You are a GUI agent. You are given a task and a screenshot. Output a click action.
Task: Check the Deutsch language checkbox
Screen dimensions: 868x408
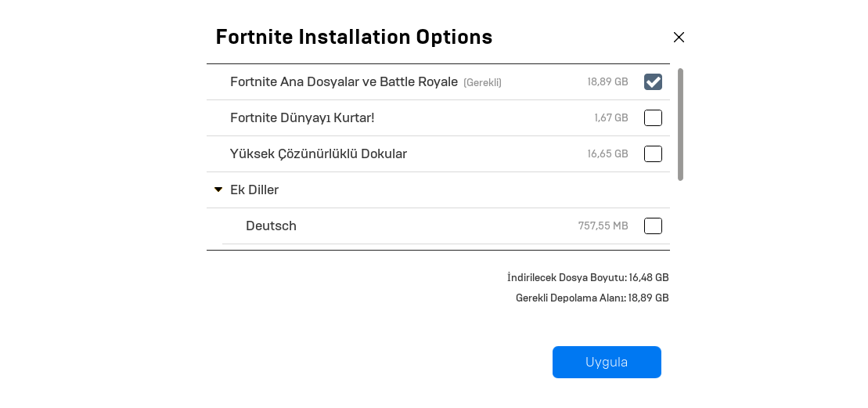(653, 226)
